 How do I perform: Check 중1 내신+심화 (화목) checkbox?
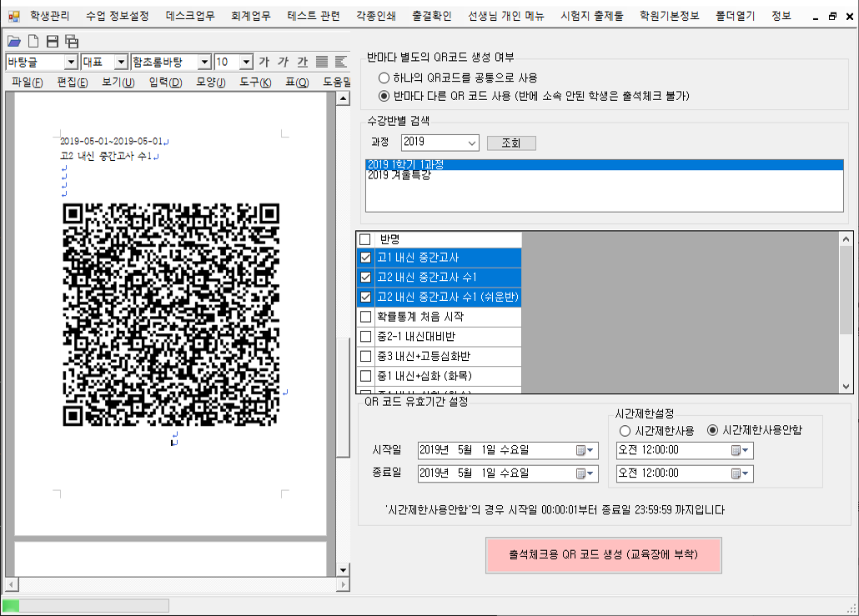[365, 376]
